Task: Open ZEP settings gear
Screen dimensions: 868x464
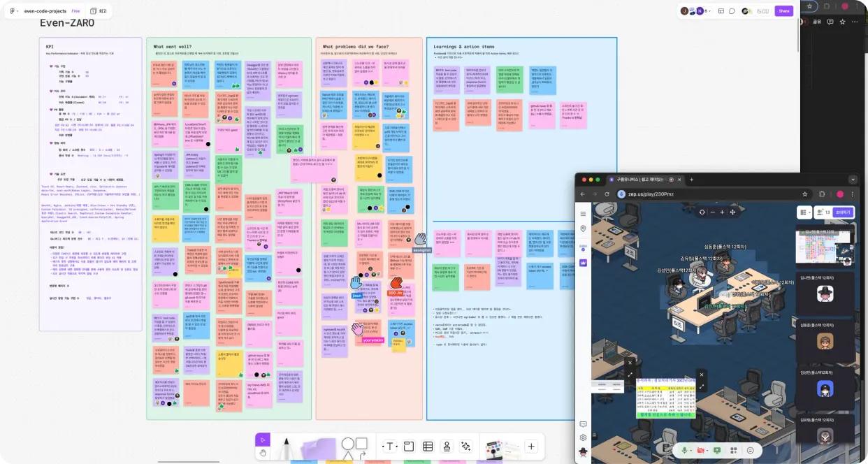Action: tap(583, 438)
